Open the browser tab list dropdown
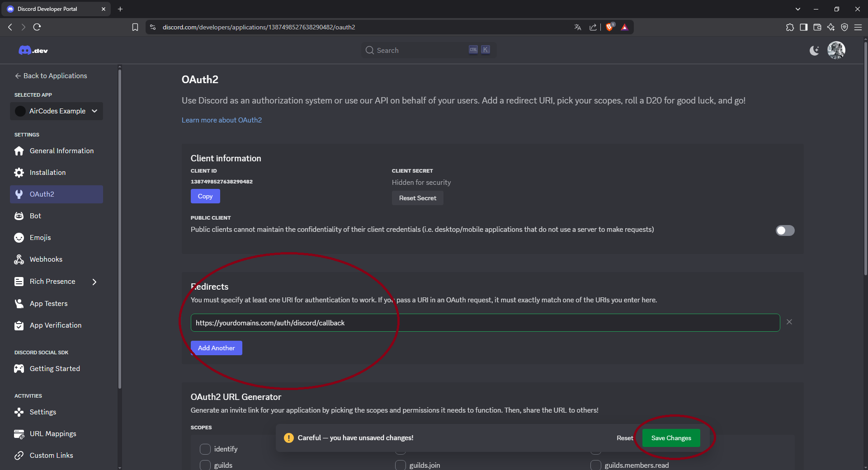Image resolution: width=868 pixels, height=470 pixels. click(x=798, y=9)
